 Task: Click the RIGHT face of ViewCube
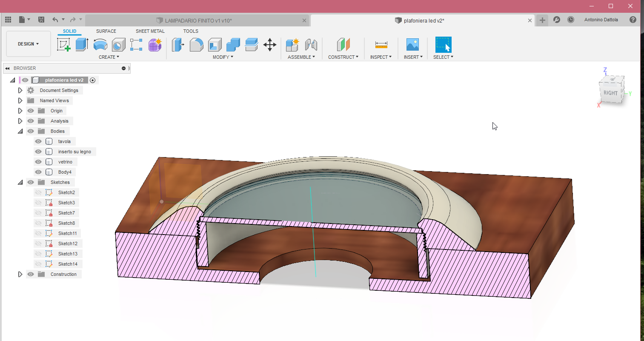click(x=610, y=93)
